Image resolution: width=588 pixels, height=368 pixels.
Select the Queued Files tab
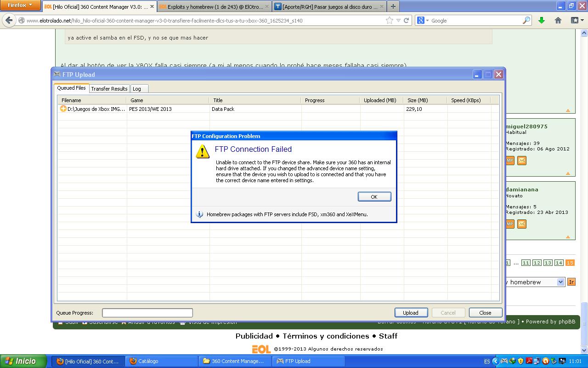[x=71, y=88]
